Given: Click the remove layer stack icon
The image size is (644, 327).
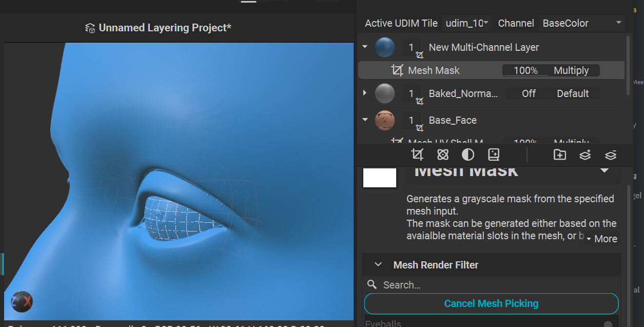Looking at the screenshot, I should pos(610,155).
